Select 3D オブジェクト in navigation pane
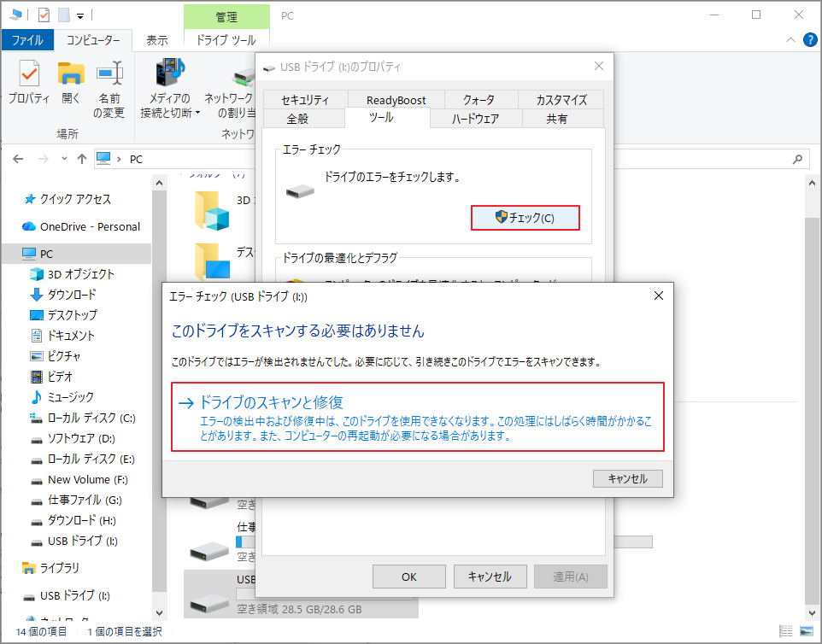822x644 pixels. pos(73,274)
